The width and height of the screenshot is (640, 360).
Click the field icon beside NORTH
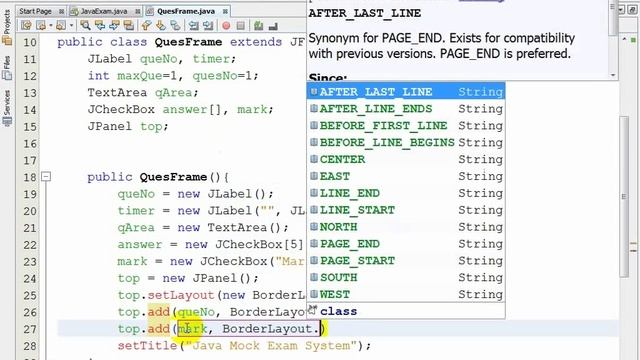pos(314,227)
